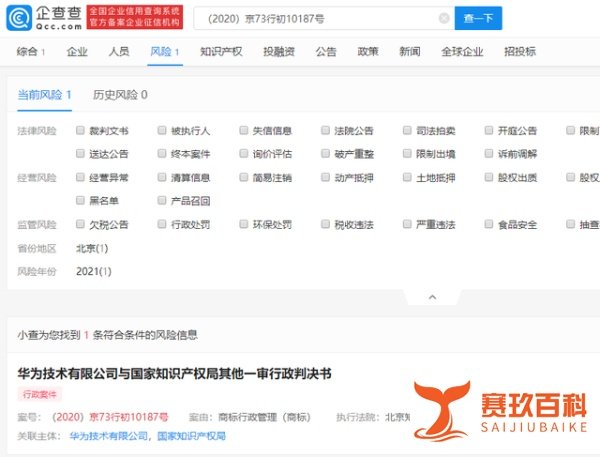Check the 清算信息 checkbox
This screenshot has height=457, width=600.
click(x=162, y=177)
